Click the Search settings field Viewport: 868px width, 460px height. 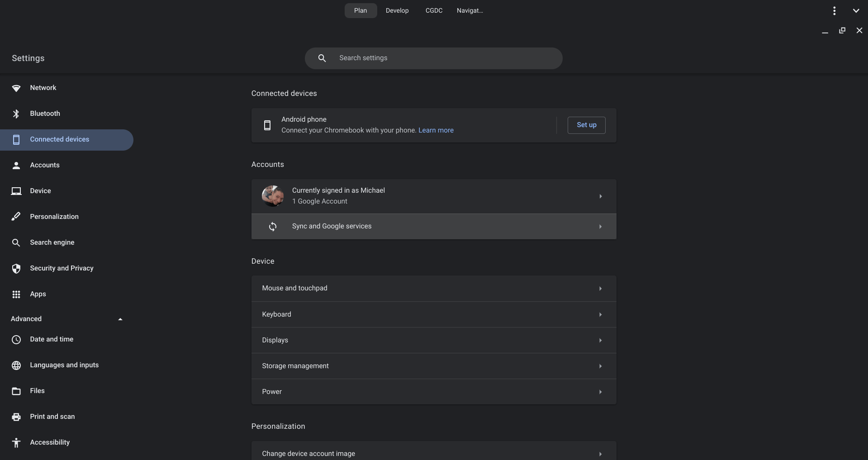(x=434, y=58)
